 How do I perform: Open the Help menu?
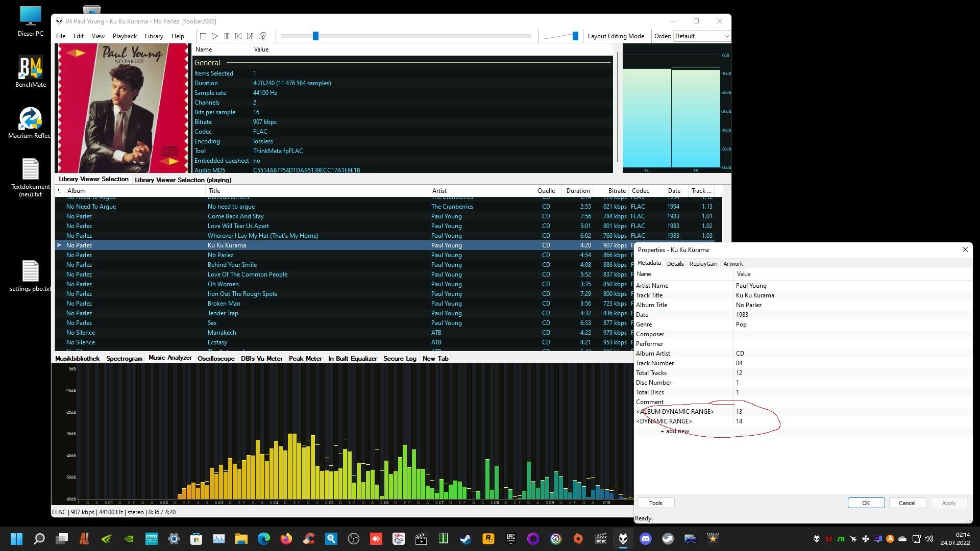point(178,36)
